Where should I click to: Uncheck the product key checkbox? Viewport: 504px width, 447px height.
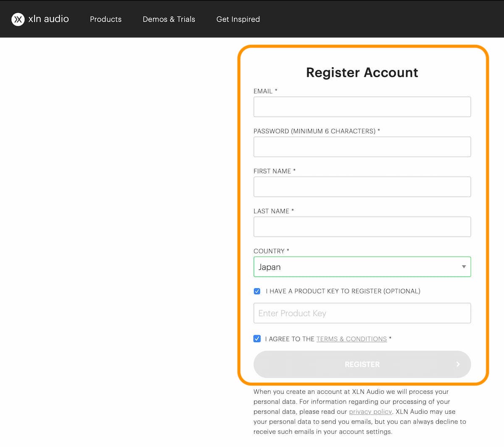point(257,291)
